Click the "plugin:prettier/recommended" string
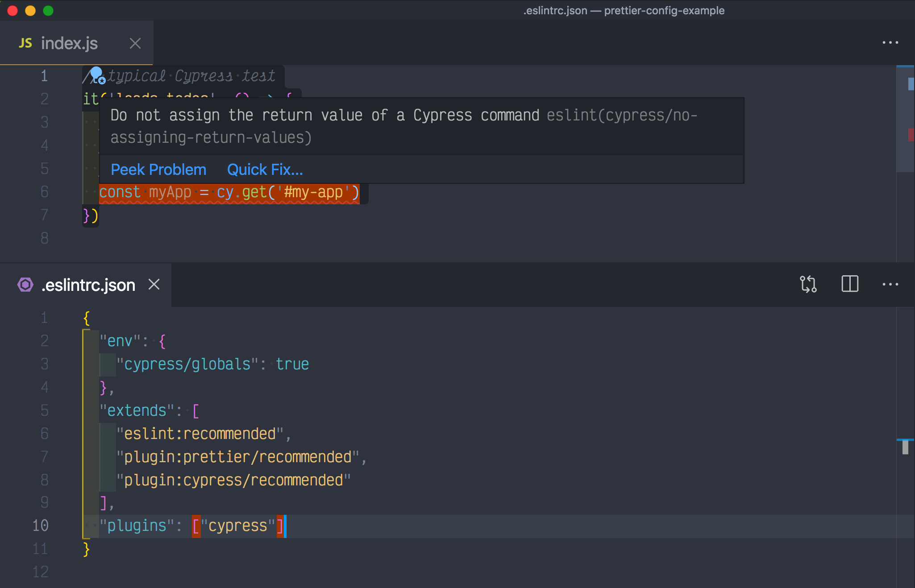 238,457
